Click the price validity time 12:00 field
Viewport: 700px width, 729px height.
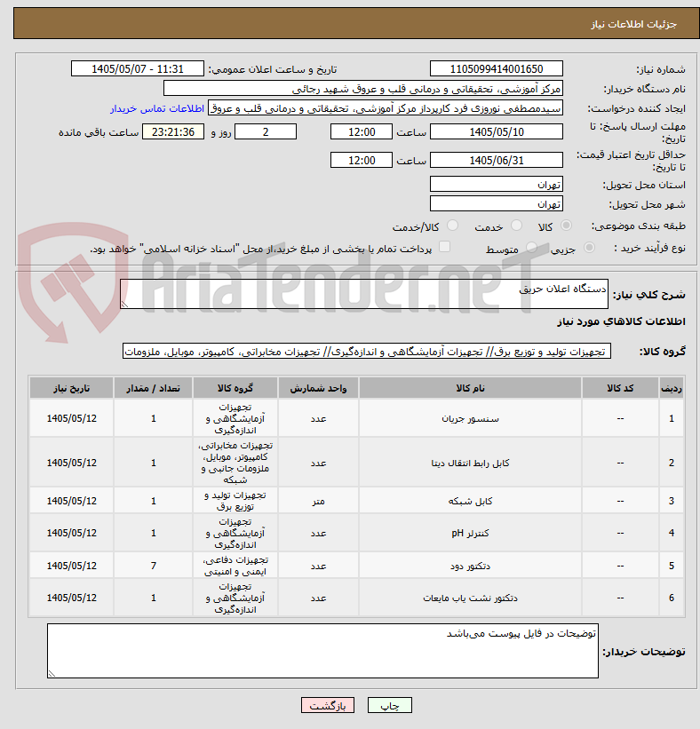coord(362,161)
